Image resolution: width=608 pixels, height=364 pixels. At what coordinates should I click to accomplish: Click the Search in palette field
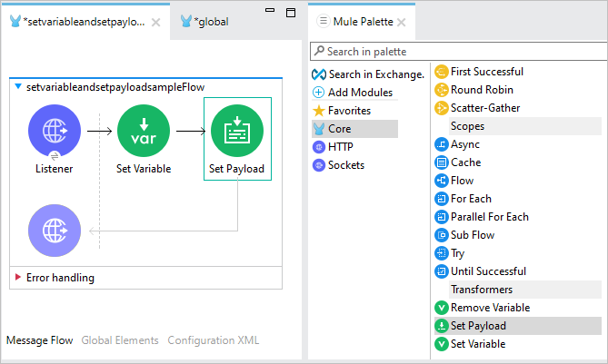(459, 52)
